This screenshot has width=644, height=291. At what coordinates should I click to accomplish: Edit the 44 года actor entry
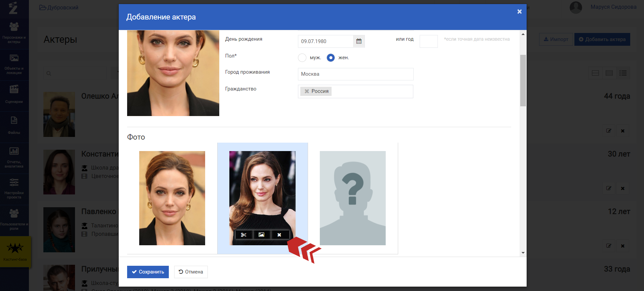[x=609, y=131]
